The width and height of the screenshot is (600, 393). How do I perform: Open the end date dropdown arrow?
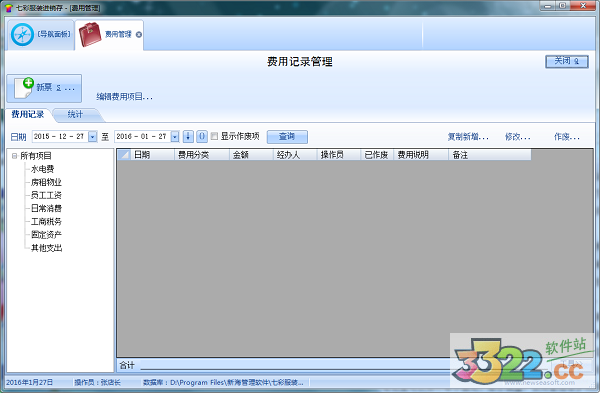click(175, 137)
